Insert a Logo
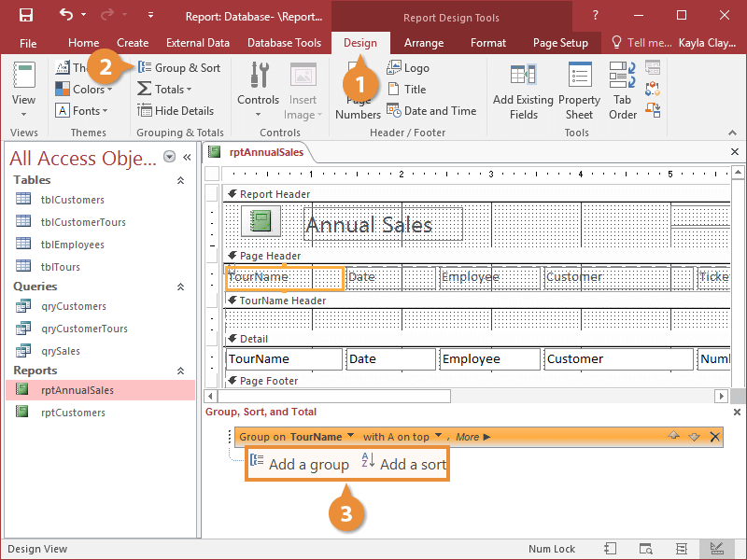747x560 pixels. click(408, 67)
